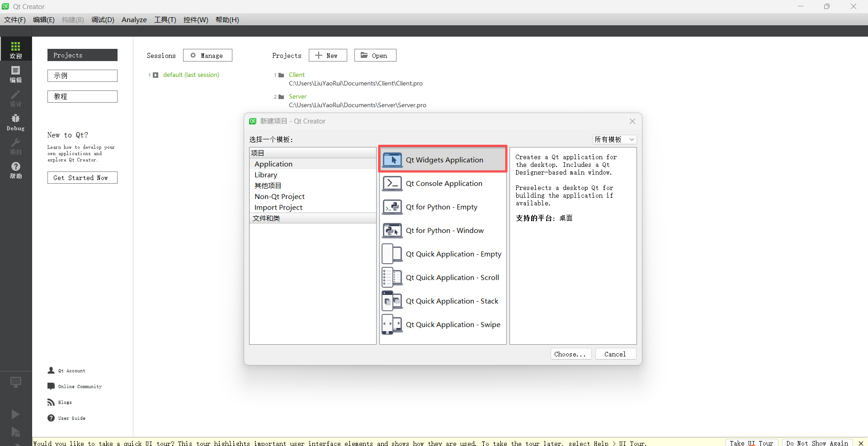
Task: Select Qt for Python - Window icon
Action: [392, 230]
